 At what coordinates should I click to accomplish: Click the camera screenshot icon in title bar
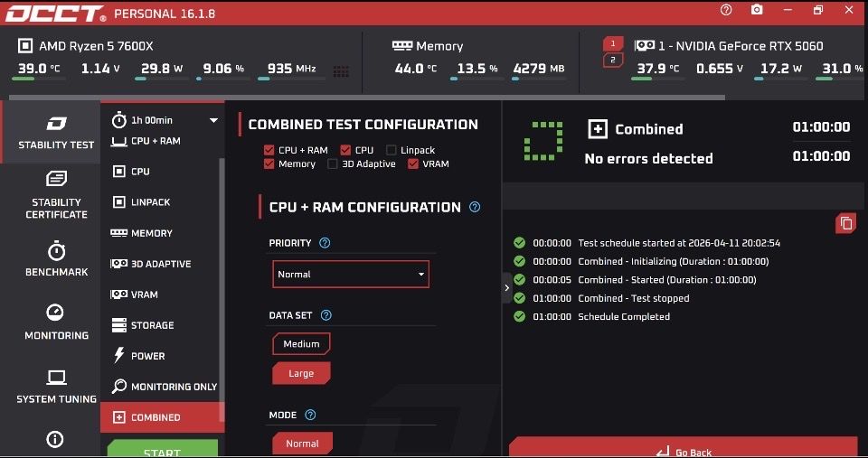(757, 10)
